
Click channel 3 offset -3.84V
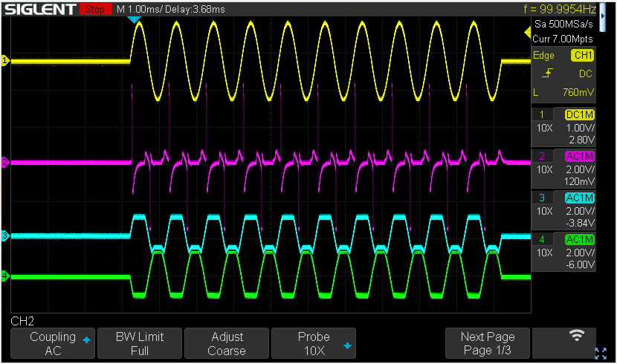[581, 224]
